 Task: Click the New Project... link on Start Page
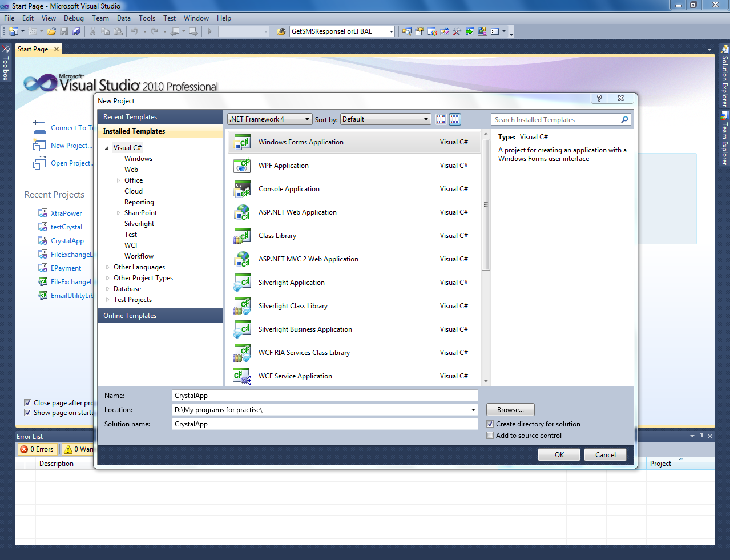click(x=71, y=146)
